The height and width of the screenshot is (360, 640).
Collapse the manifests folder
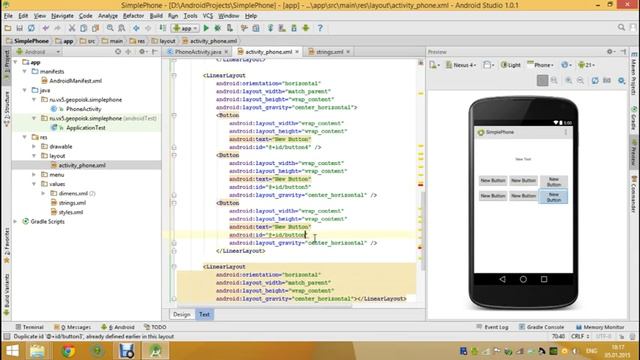click(x=25, y=71)
